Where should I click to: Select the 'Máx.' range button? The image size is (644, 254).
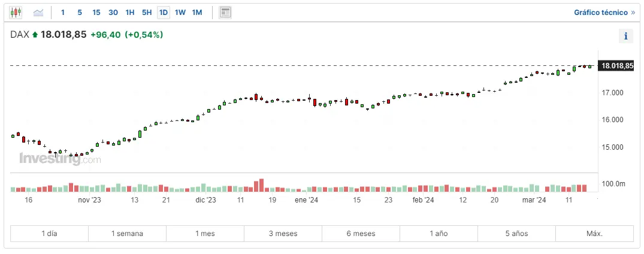coord(594,234)
